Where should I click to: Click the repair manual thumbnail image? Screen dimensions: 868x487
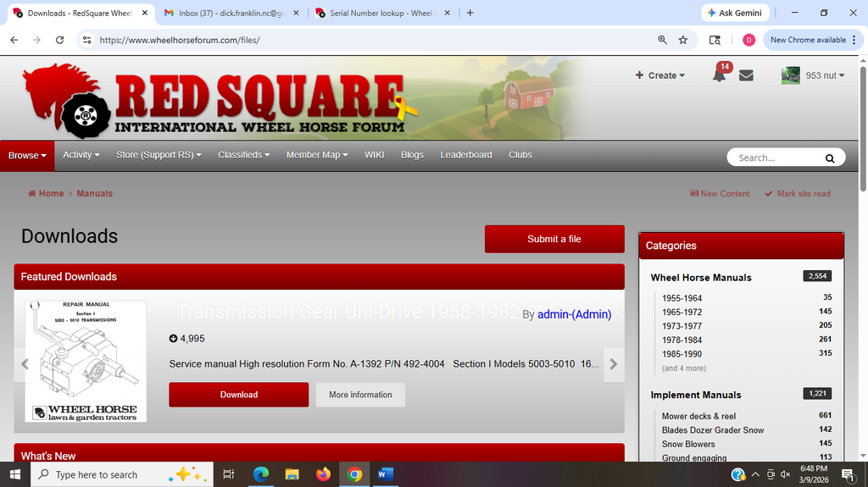[x=86, y=362]
